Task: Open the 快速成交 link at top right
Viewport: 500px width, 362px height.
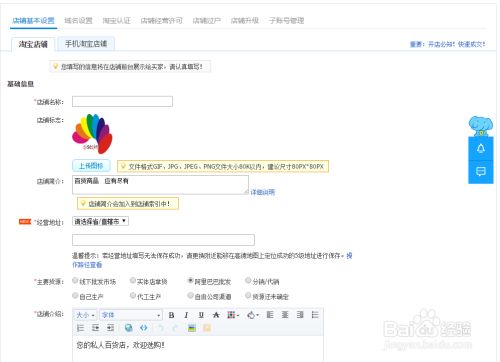Action: click(471, 44)
